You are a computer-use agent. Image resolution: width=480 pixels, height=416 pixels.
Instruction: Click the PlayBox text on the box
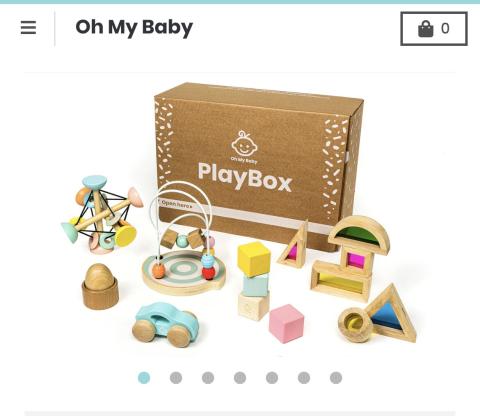pyautogui.click(x=245, y=177)
